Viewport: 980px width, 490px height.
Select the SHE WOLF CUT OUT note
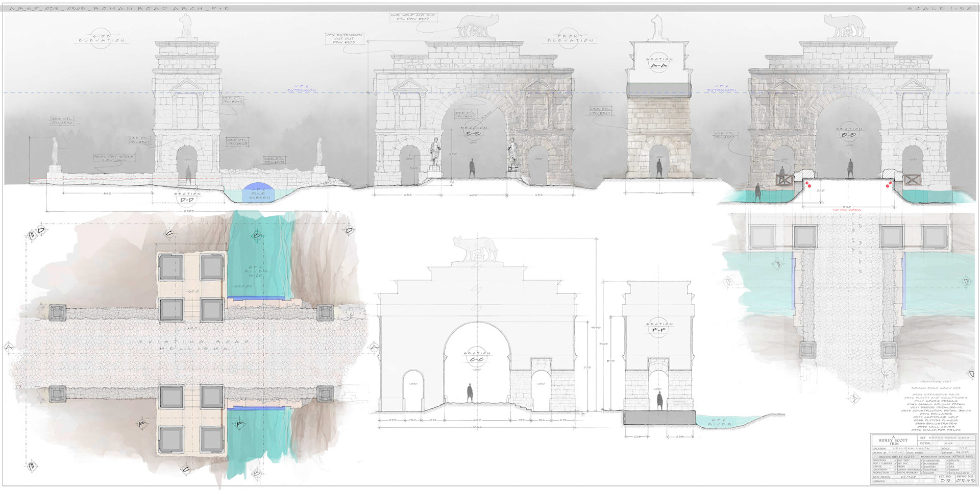[413, 17]
